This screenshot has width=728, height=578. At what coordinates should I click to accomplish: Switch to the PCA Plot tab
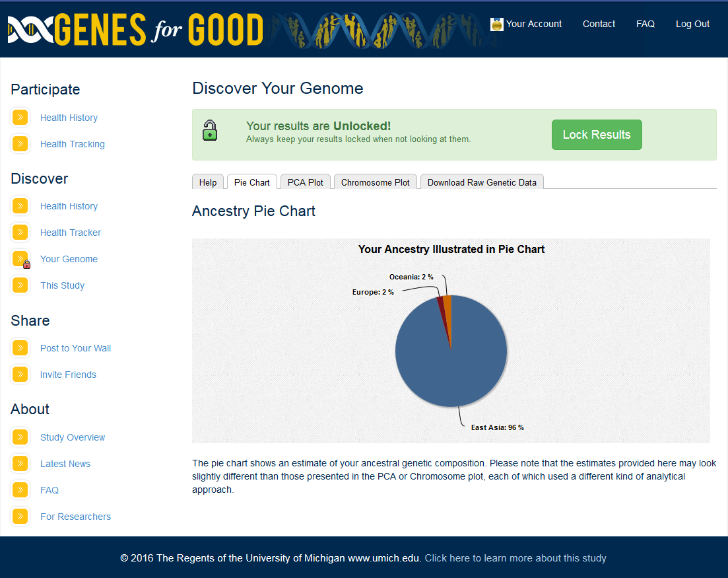(x=306, y=182)
